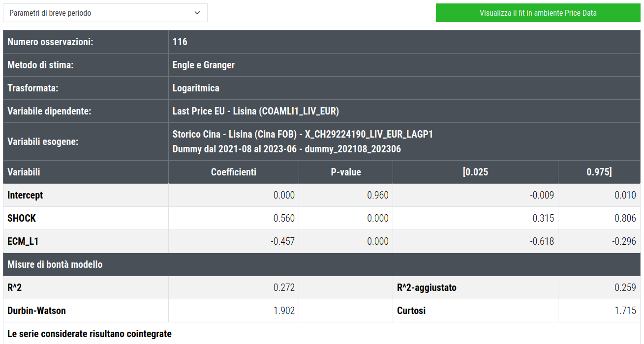Select ECM_L1 coefficient -0.457
The height and width of the screenshot is (344, 644).
pos(282,241)
